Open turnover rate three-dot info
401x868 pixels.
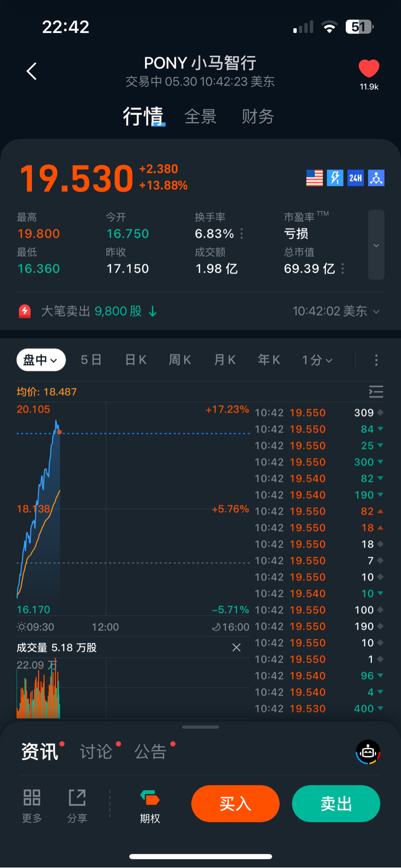[241, 234]
